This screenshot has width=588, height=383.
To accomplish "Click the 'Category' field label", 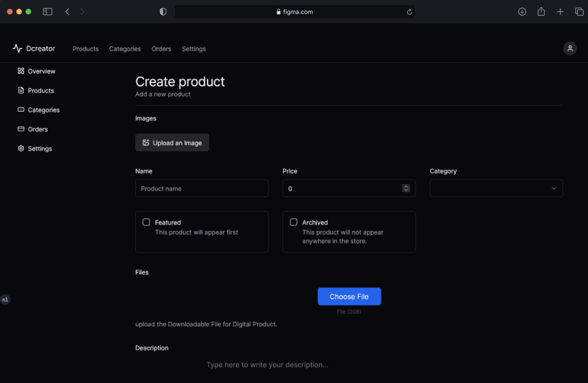I will tap(443, 171).
